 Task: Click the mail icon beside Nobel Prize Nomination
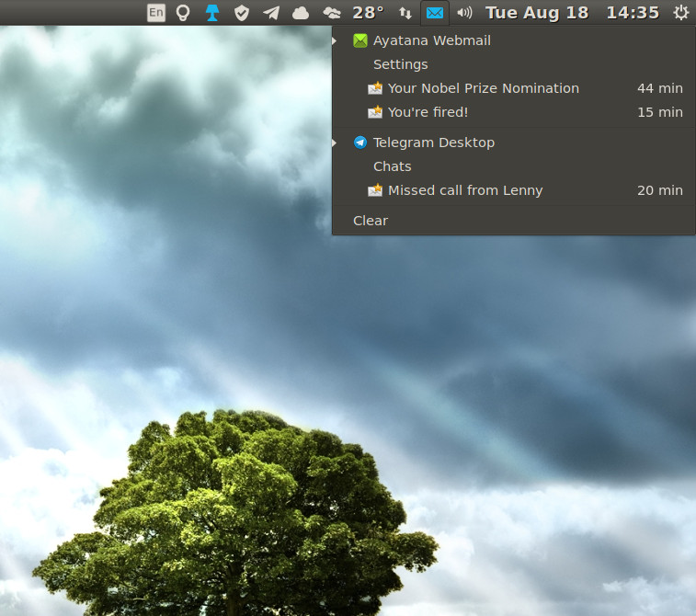375,88
